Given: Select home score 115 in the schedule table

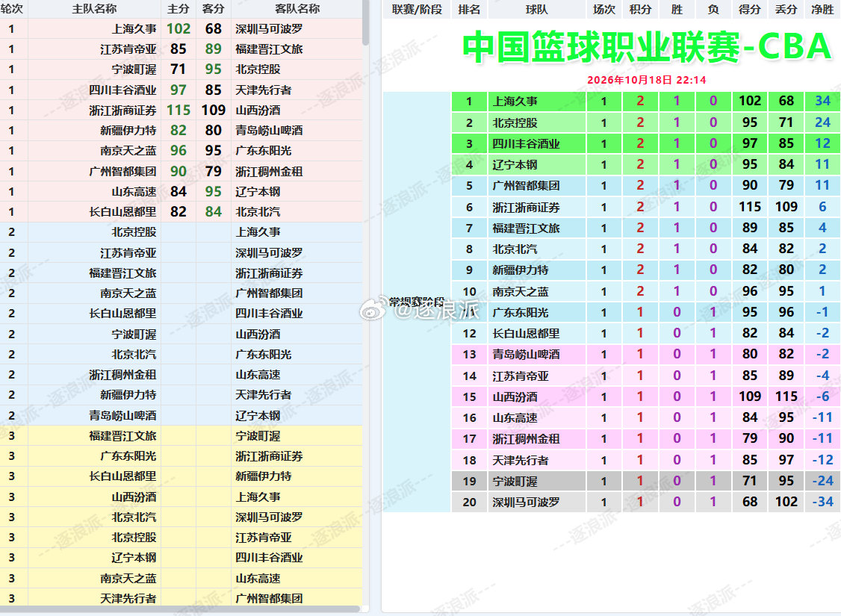Looking at the screenshot, I should [x=178, y=111].
